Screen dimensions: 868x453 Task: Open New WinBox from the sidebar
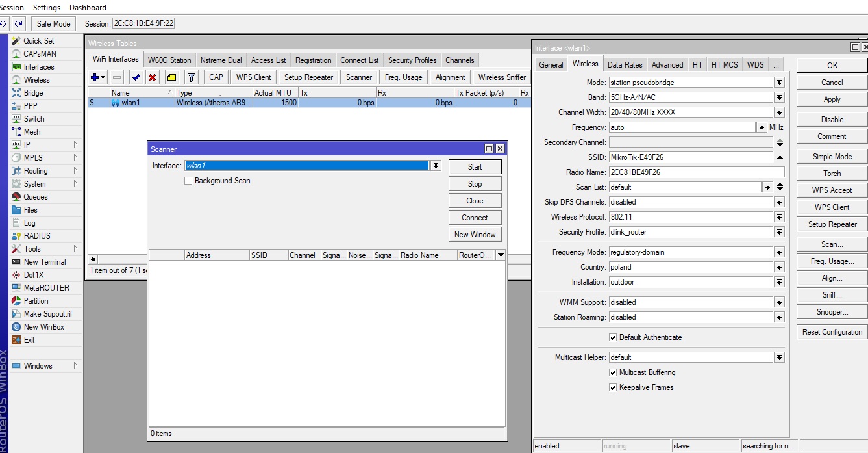click(x=43, y=327)
